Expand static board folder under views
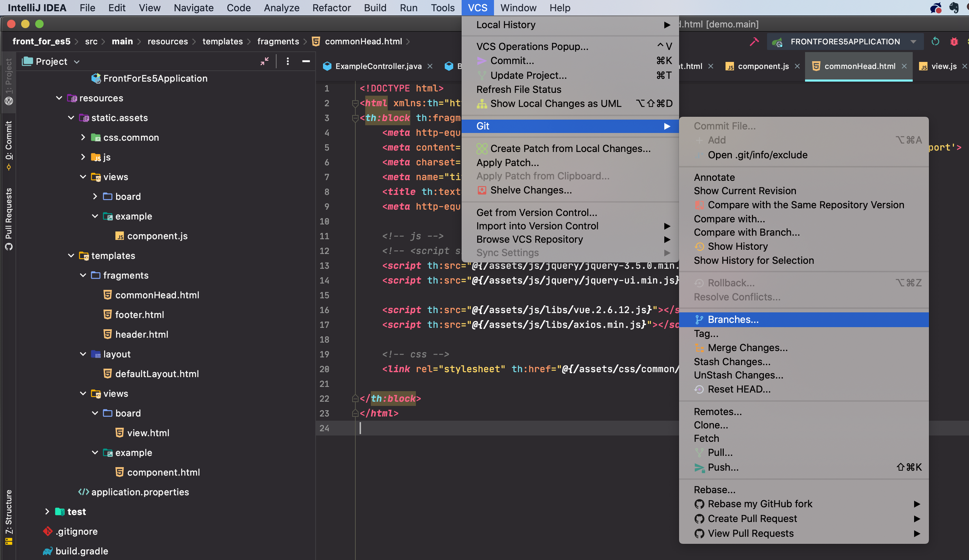The height and width of the screenshot is (560, 969). pyautogui.click(x=95, y=196)
